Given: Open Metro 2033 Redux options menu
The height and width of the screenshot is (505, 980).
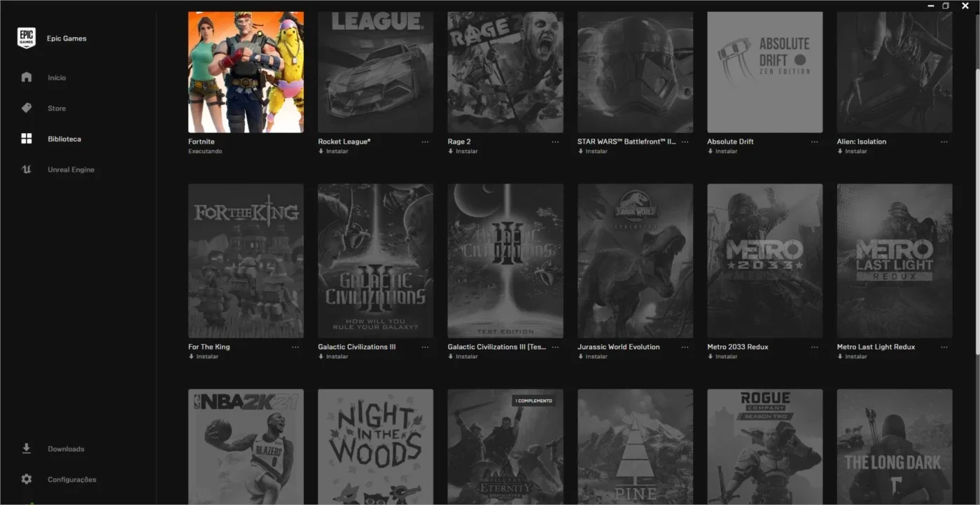Looking at the screenshot, I should point(814,347).
